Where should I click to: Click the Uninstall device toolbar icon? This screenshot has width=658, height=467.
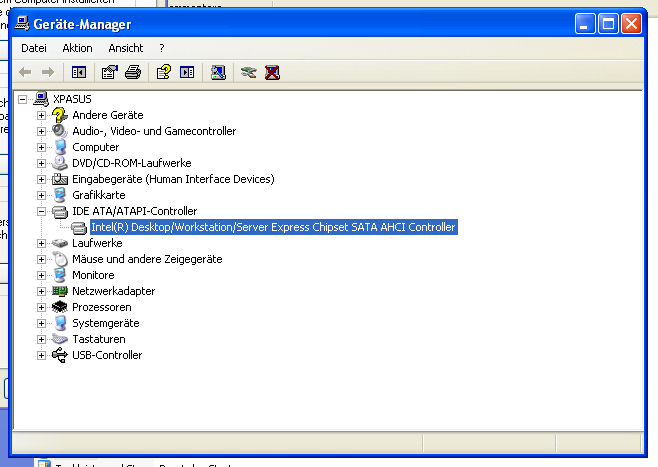click(272, 72)
